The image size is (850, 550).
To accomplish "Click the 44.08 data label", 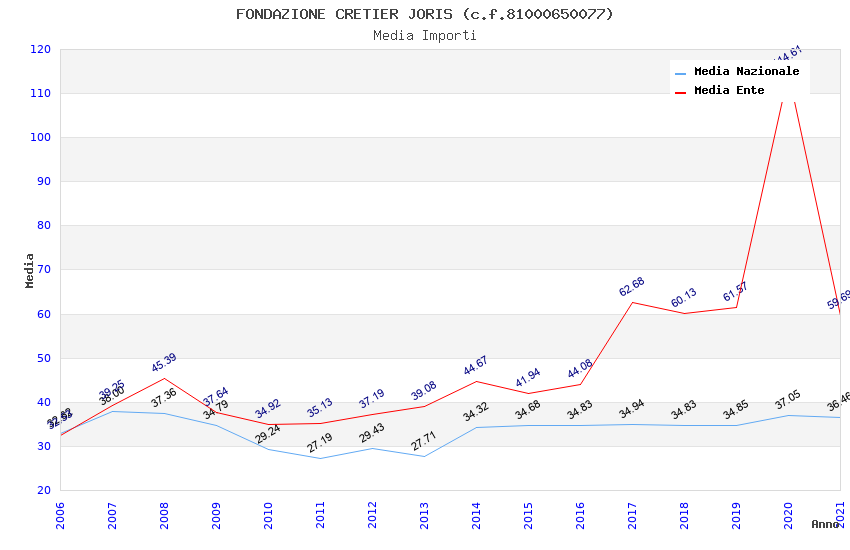I will click(x=580, y=369).
